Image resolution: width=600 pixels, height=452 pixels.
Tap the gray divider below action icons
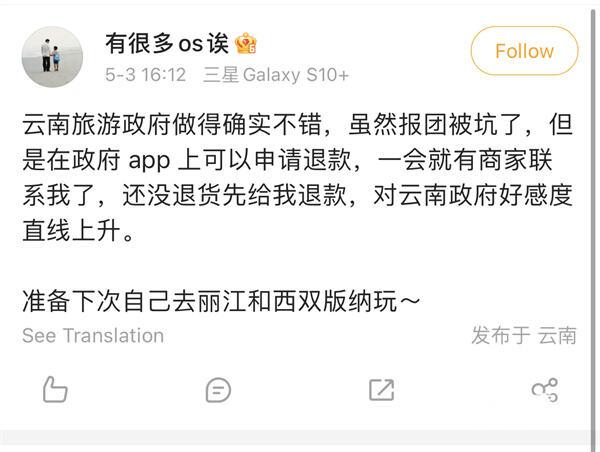coord(296,437)
